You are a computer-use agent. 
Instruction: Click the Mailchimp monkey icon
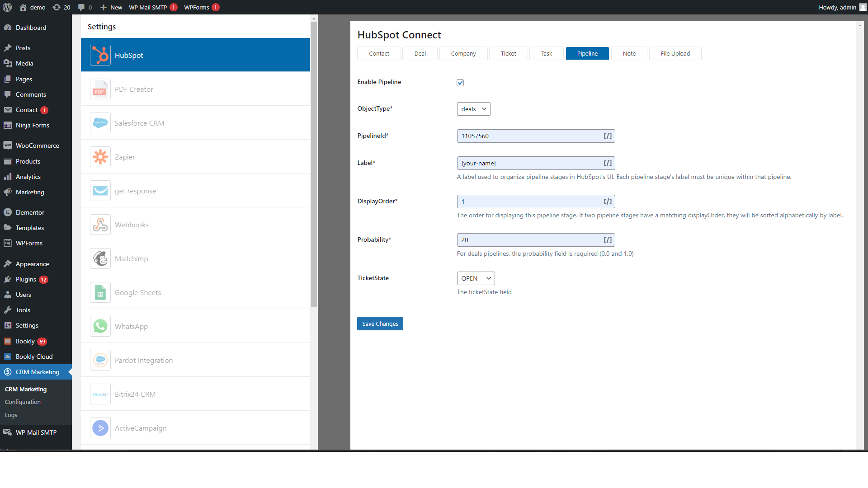(100, 258)
